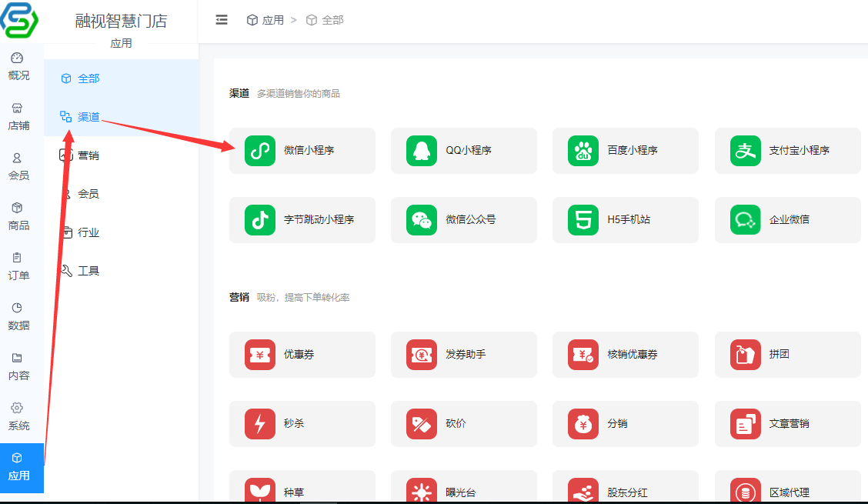Toggle the hamburger sidebar collapse icon
868x504 pixels.
(222, 20)
